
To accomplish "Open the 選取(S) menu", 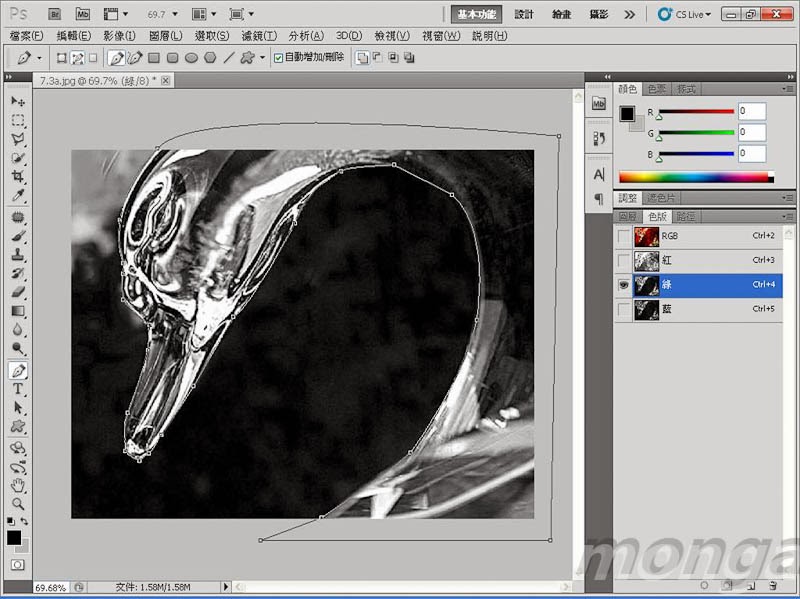I will [212, 36].
